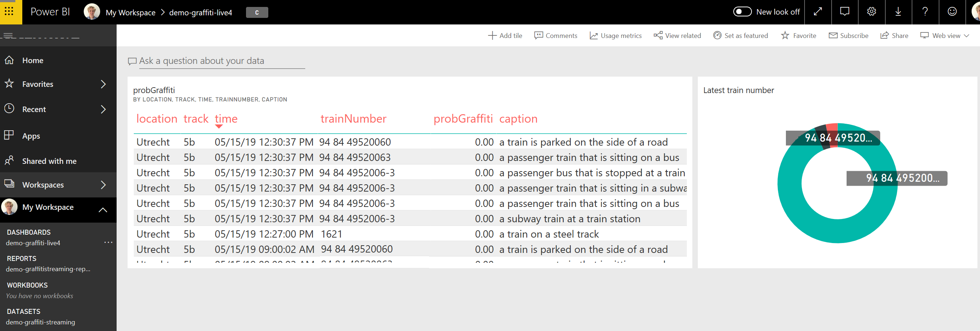This screenshot has height=331, width=980.
Task: Open the notifications icon in header
Action: tap(844, 12)
